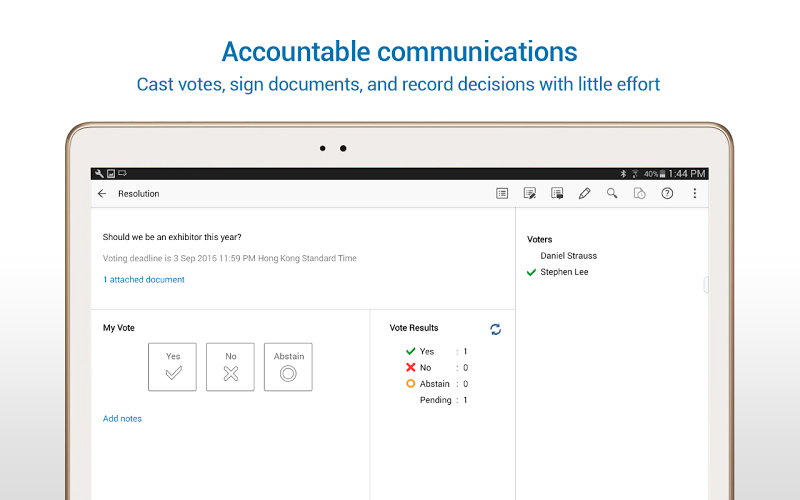The height and width of the screenshot is (500, 800).
Task: Select voter Daniel Strauss
Action: click(568, 256)
